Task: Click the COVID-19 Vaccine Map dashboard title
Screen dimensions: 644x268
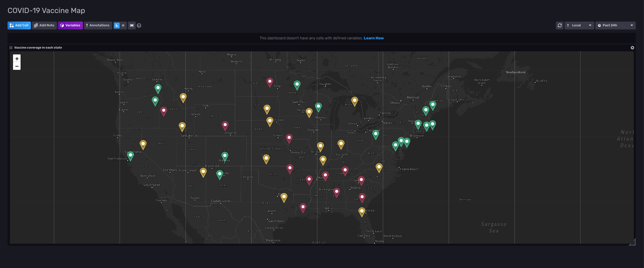Action: 46,11
